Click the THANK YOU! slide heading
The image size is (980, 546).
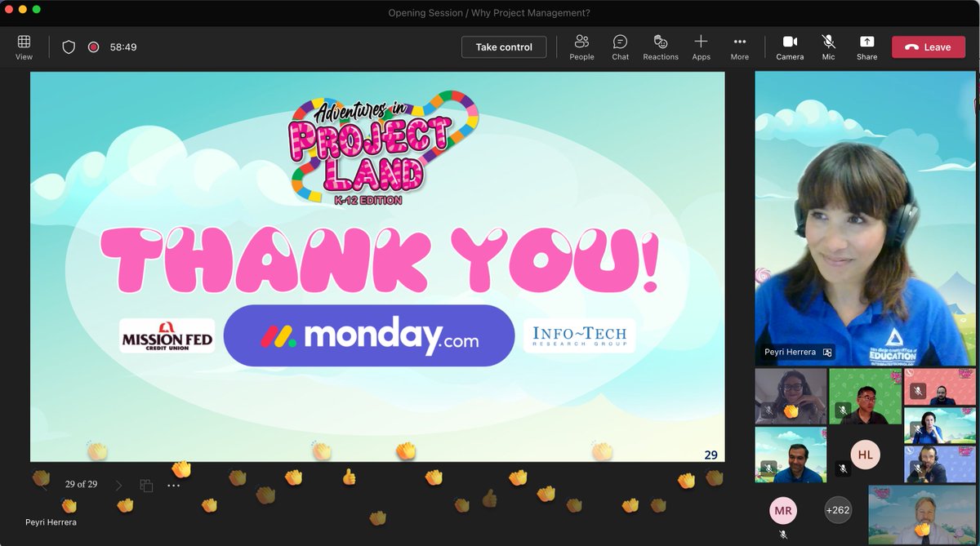(378, 259)
